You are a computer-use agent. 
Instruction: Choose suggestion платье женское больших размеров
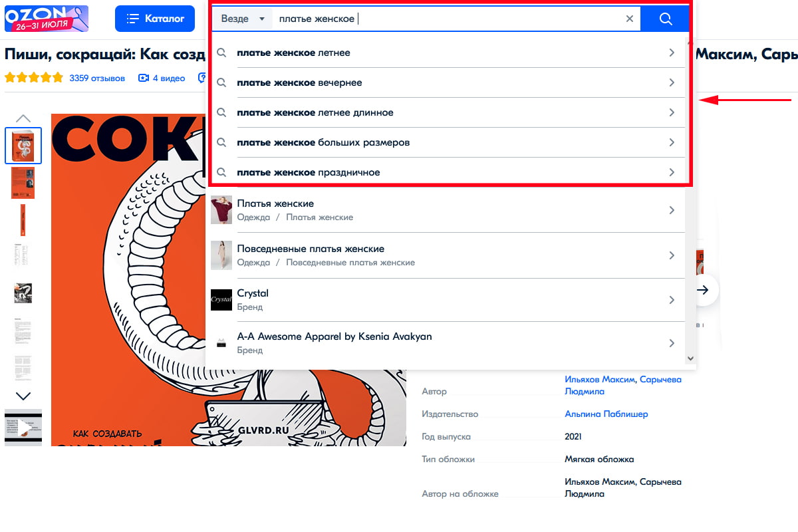pos(323,142)
